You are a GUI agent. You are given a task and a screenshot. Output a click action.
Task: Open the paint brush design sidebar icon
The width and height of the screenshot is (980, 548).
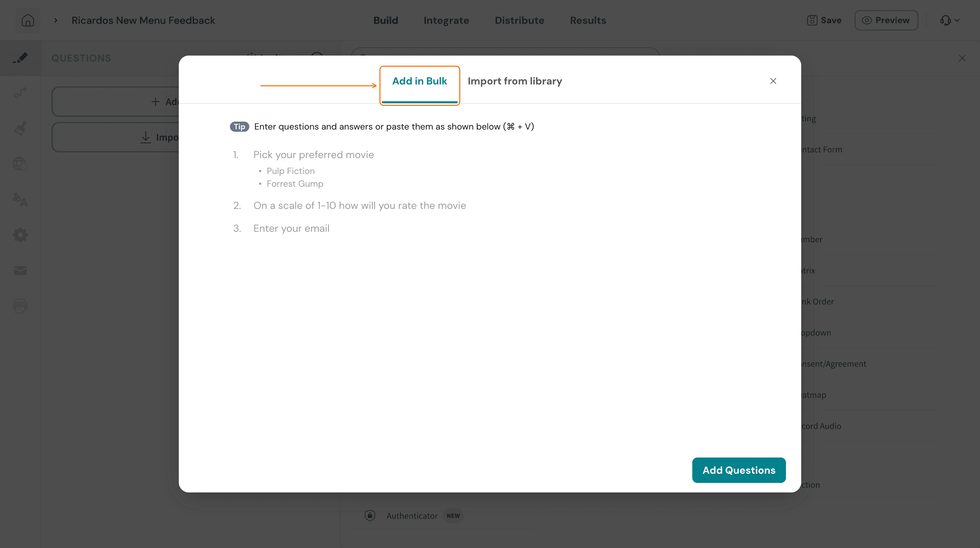(x=20, y=128)
